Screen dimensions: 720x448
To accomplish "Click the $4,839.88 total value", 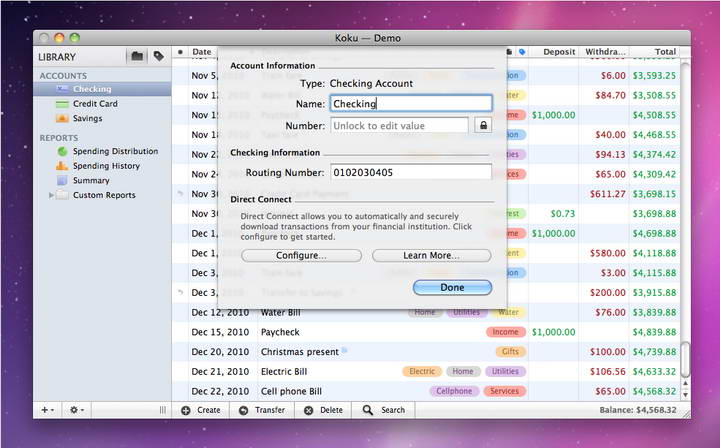I will [x=654, y=332].
